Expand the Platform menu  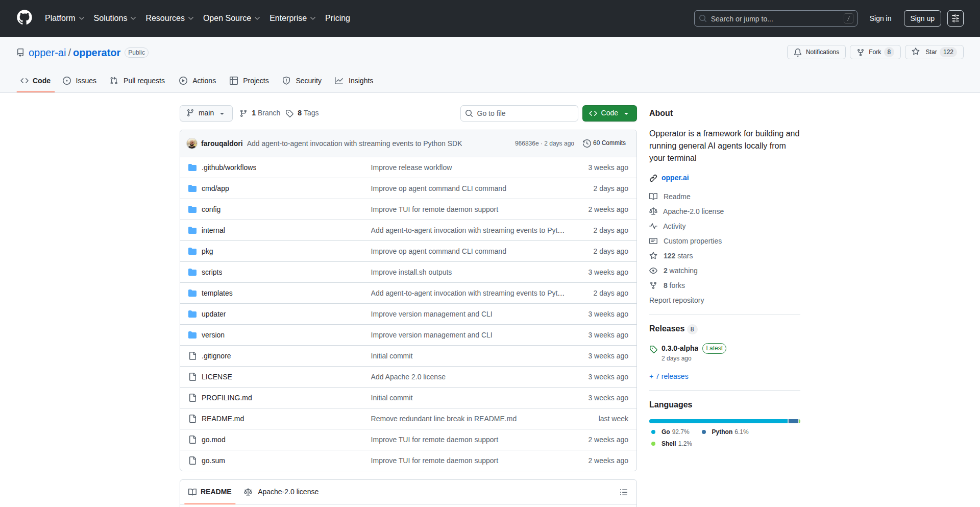[x=64, y=18]
